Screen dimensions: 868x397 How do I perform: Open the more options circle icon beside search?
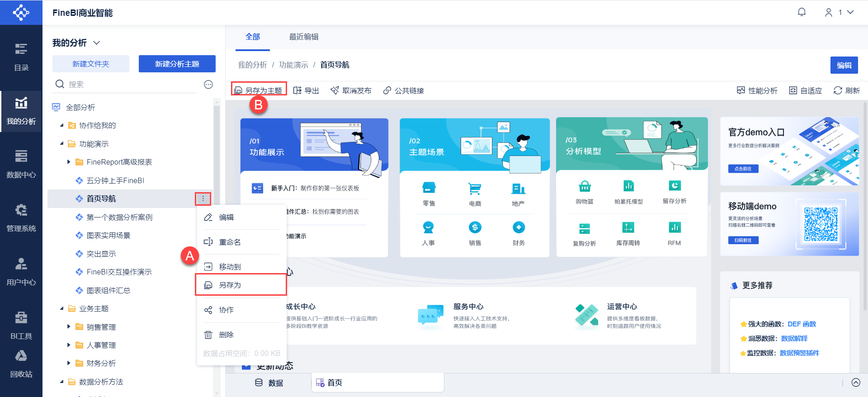coord(208,85)
